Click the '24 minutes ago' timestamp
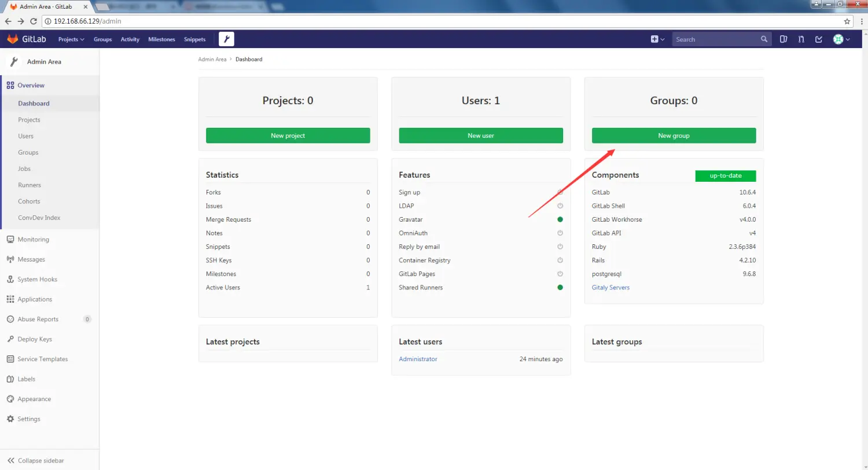 (x=541, y=359)
